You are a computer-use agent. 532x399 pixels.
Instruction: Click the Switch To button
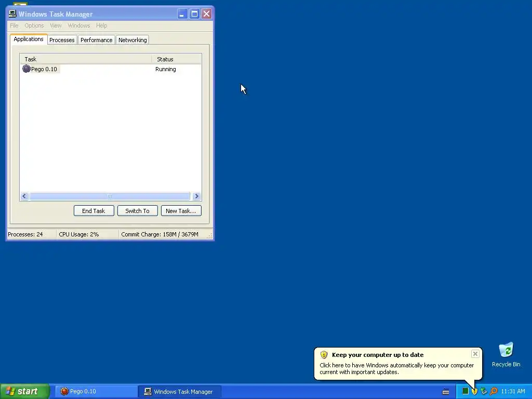[137, 211]
